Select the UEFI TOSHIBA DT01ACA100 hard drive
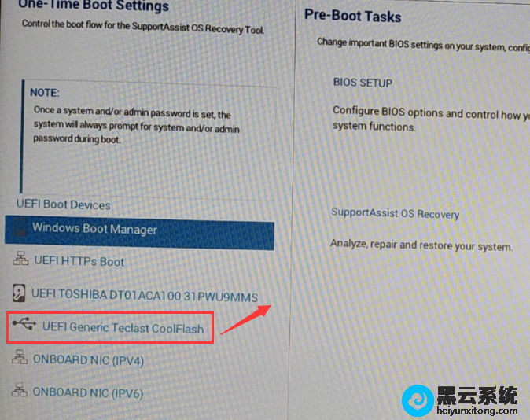This screenshot has width=530, height=420. tap(145, 296)
